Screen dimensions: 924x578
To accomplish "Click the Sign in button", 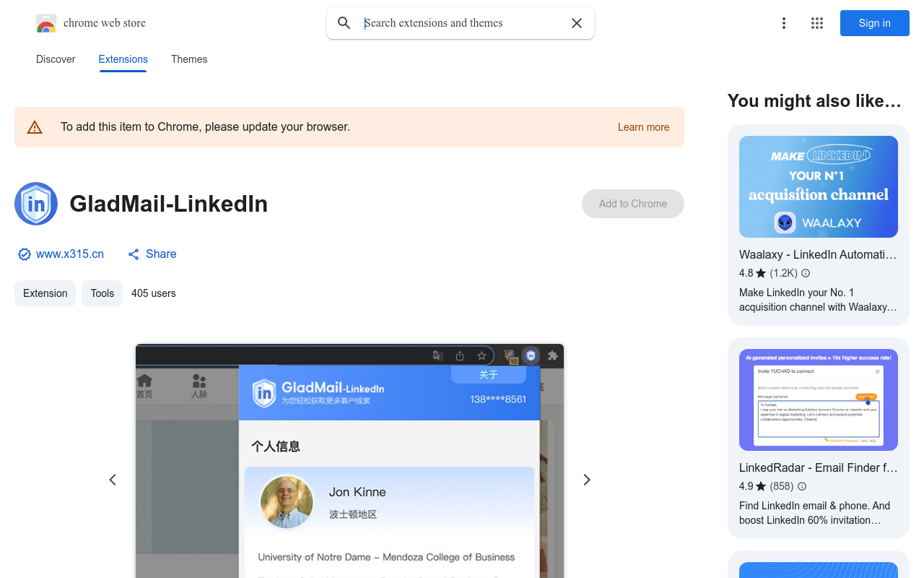I will (x=874, y=23).
